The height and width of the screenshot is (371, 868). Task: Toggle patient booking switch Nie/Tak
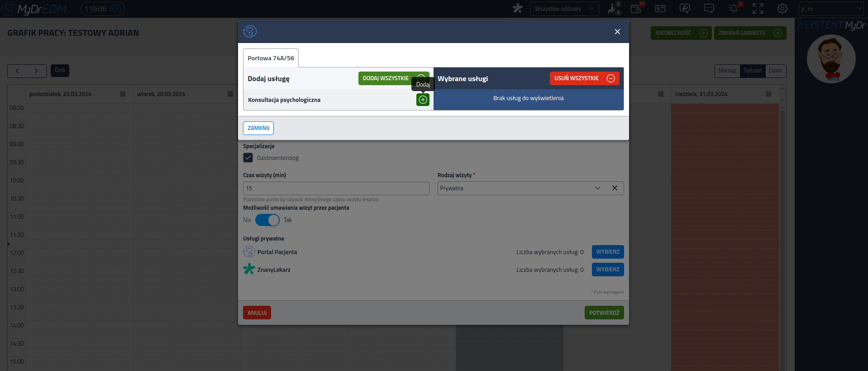[x=267, y=220]
